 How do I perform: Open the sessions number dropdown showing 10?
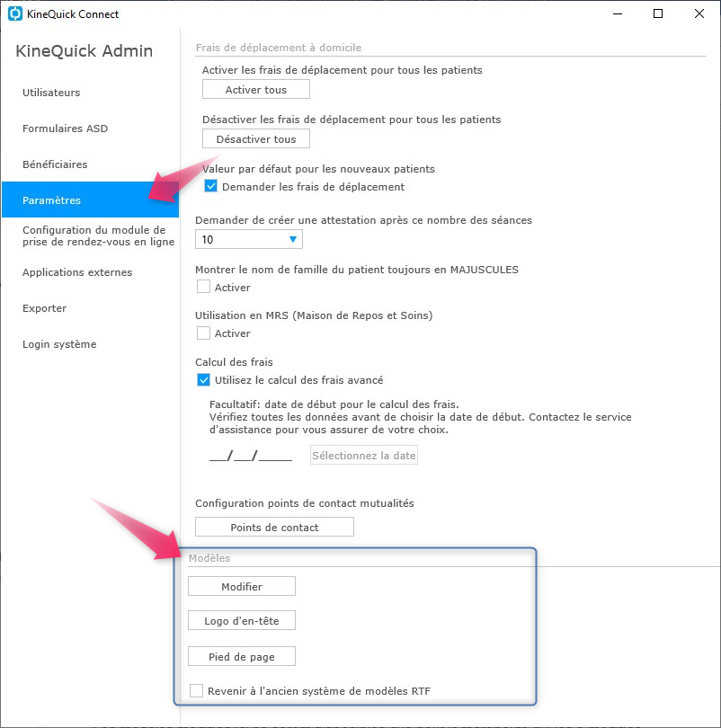[x=249, y=239]
